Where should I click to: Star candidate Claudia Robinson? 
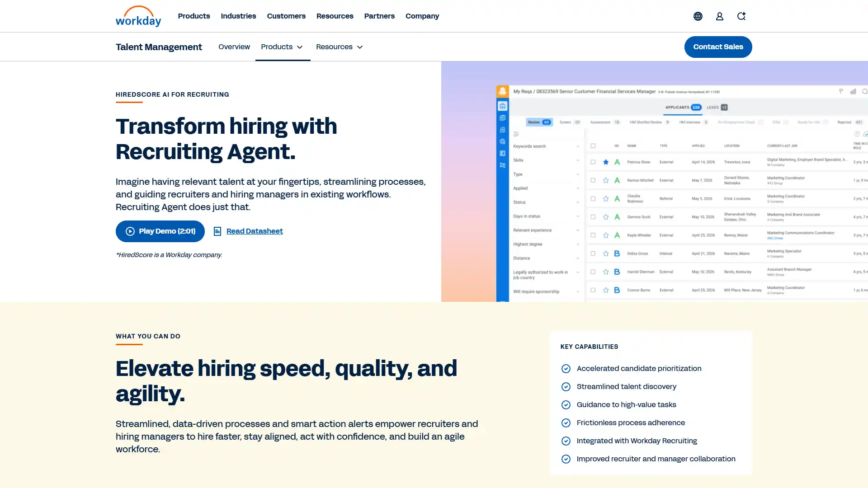[x=606, y=198]
